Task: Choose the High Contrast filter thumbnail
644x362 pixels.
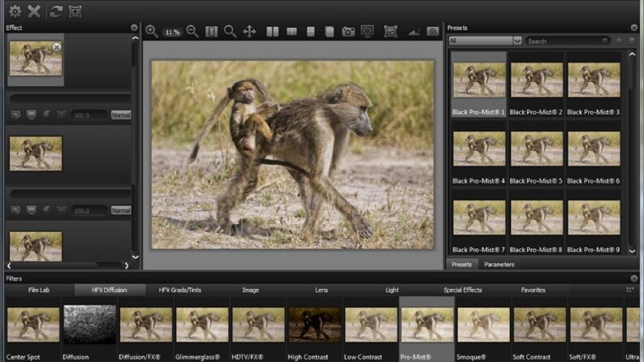Action: (314, 325)
